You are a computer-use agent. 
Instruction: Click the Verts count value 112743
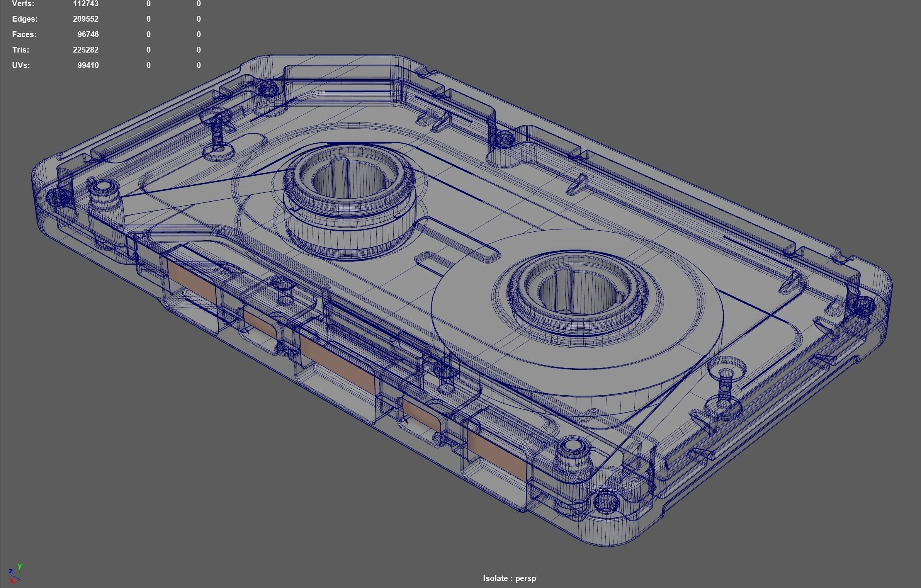click(x=85, y=4)
